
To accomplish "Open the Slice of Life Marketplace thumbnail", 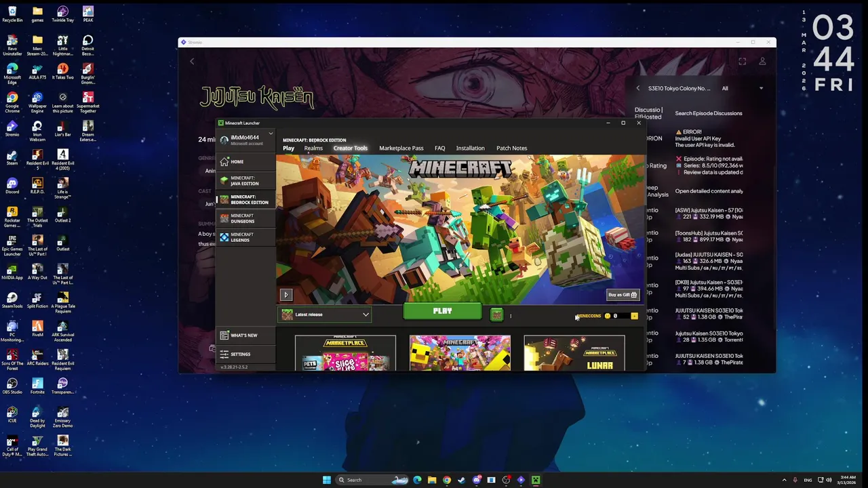I will 345,353.
